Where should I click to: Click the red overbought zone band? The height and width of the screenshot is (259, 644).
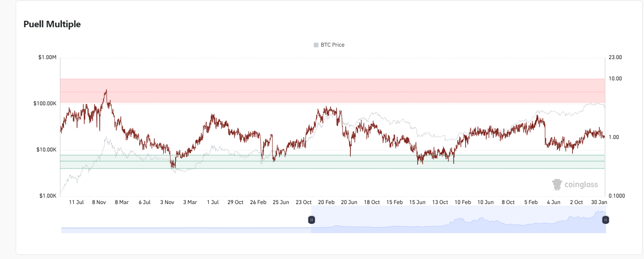point(332,90)
